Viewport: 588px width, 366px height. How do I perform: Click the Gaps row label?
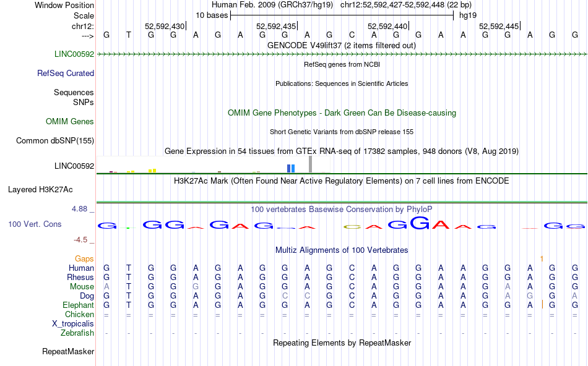(x=84, y=258)
